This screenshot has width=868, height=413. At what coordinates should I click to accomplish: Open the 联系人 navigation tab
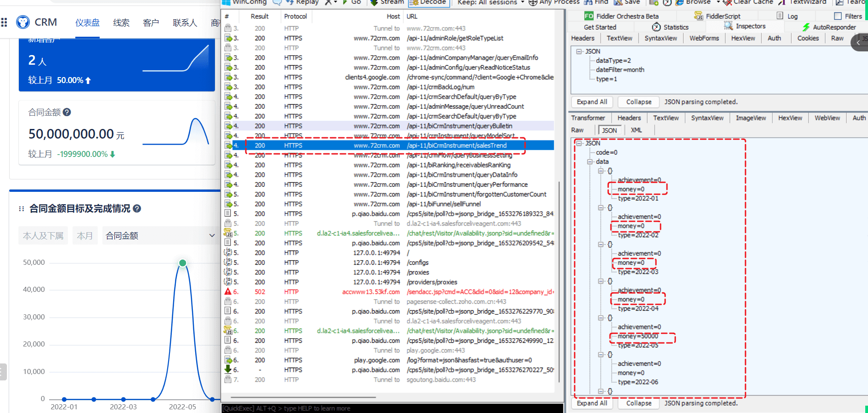185,22
